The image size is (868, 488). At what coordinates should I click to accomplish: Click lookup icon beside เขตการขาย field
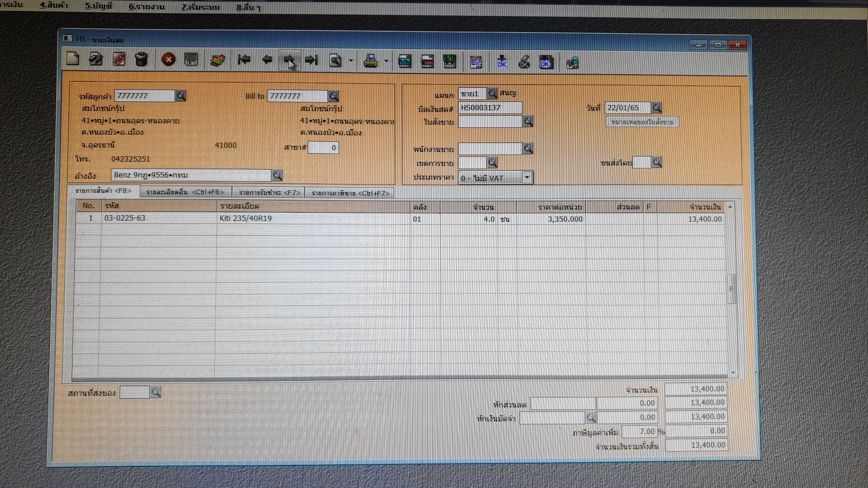coord(493,162)
